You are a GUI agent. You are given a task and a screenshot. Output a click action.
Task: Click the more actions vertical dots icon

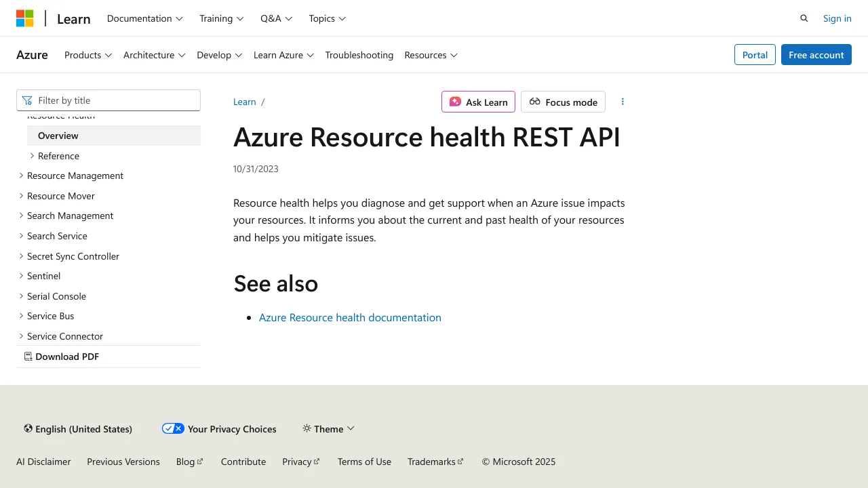tap(623, 102)
